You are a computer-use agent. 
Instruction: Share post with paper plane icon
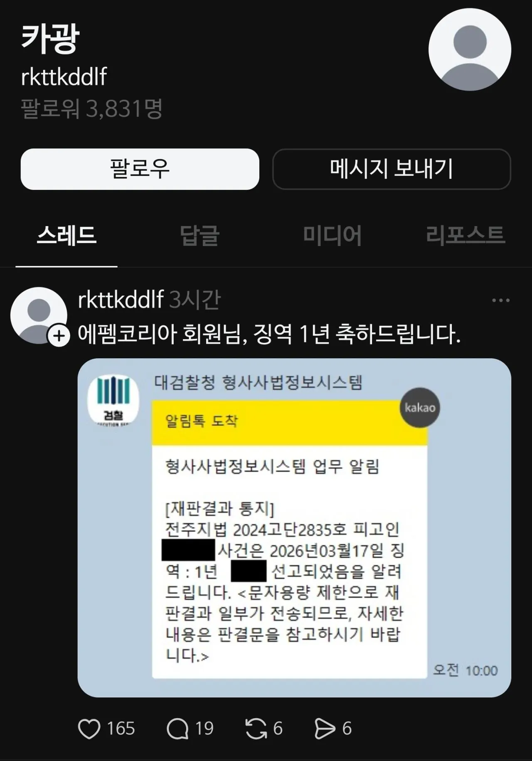325,729
